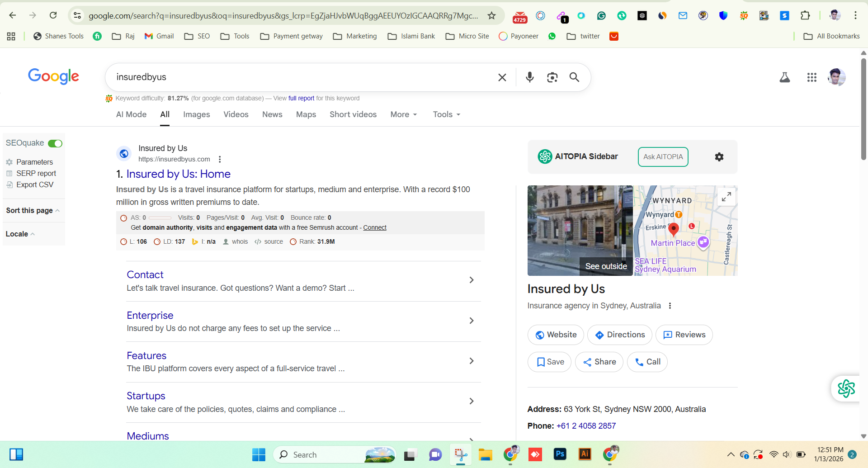Open the Windows widgets panel icon
Viewport: 868px width, 468px height.
point(16,454)
